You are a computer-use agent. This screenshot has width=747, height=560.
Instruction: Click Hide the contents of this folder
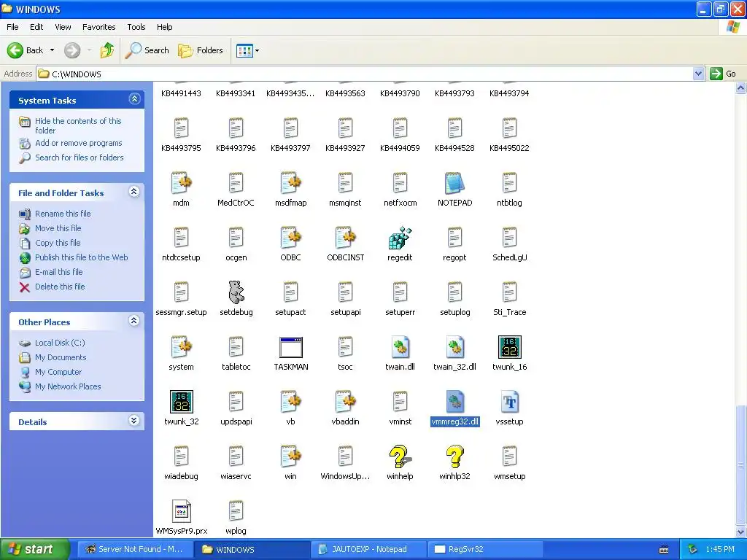(x=78, y=125)
